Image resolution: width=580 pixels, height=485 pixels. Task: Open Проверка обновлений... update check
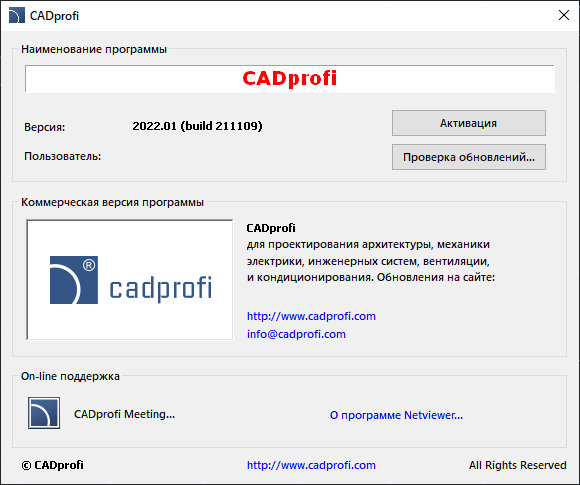tap(469, 157)
